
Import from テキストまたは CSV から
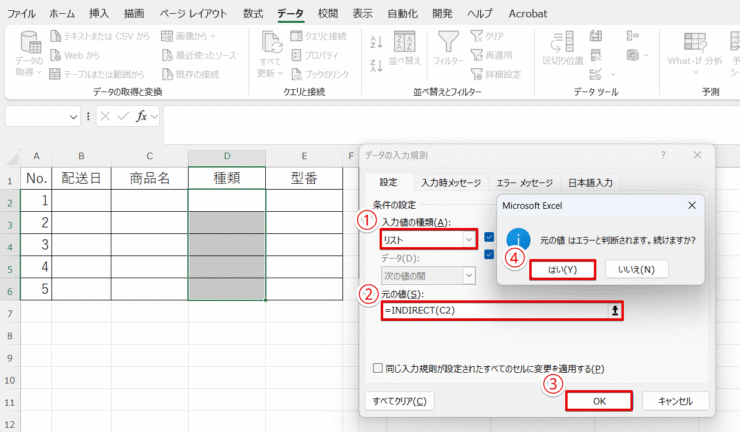point(100,36)
